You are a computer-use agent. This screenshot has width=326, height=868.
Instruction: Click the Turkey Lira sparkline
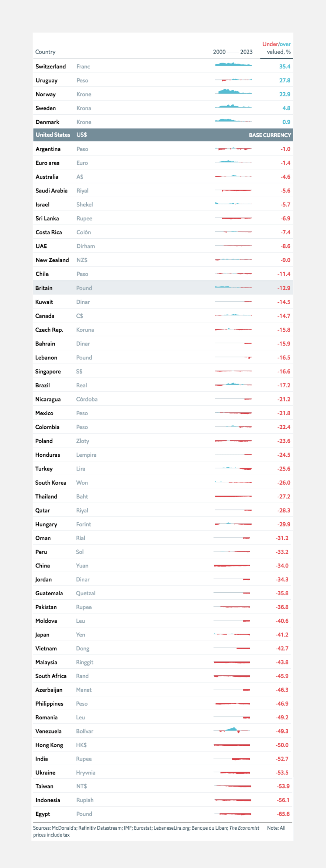[233, 468]
